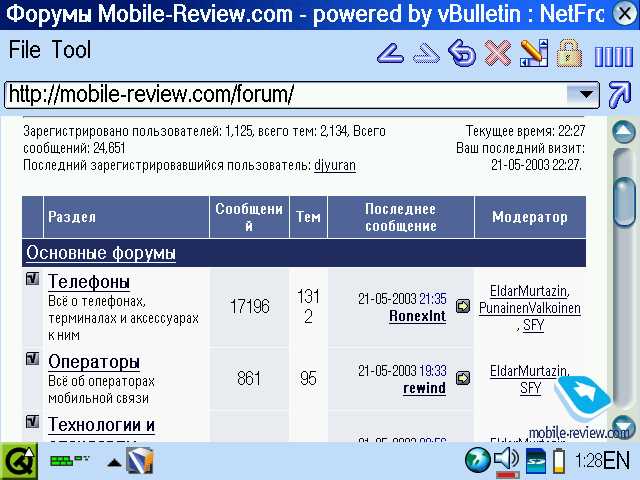Open SFY moderator link in Телефоны row
This screenshot has height=480, width=640.
coord(533,325)
